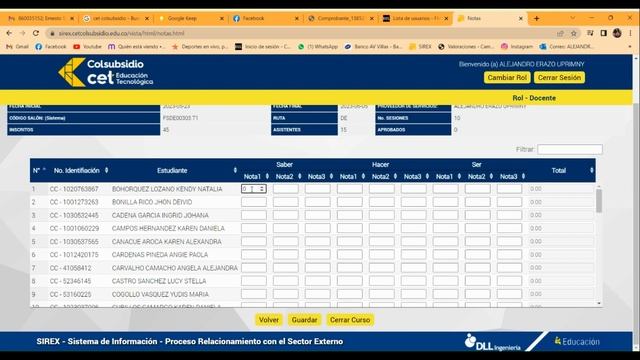Click Hacer Nota1 field for Cadena Garcia
Image resolution: width=640 pixels, height=360 pixels.
(x=350, y=215)
